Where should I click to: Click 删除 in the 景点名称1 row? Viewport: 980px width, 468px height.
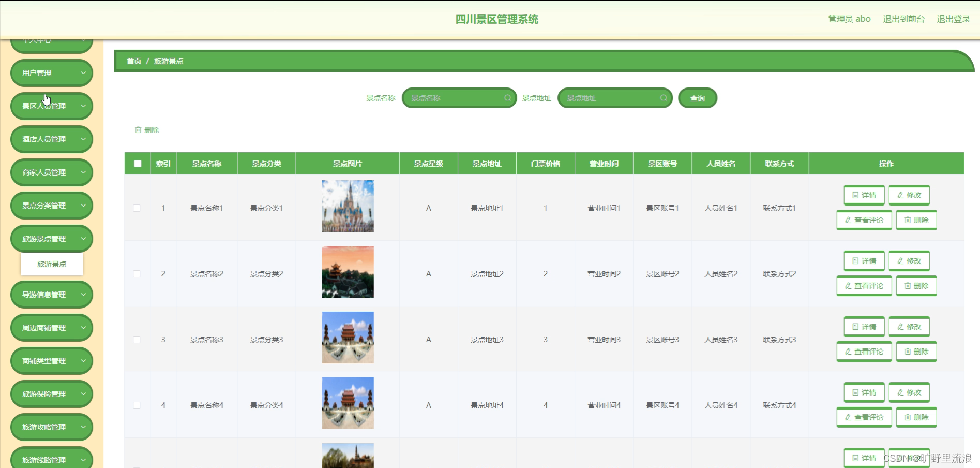[x=916, y=220]
